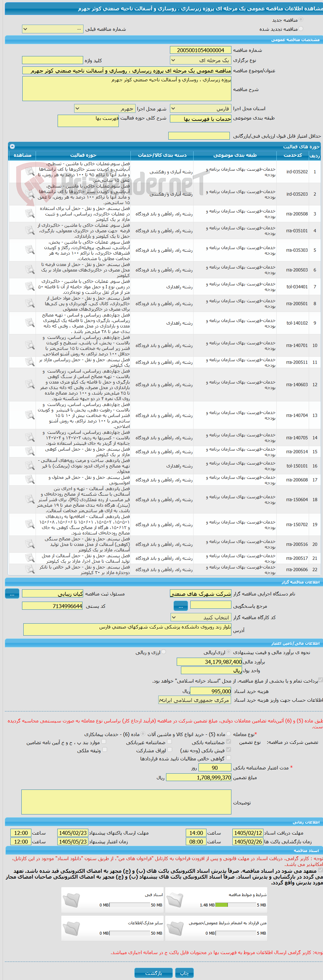Open the view icon for row 22 rra-200606
The image size is (323, 980).
pos(30,569)
